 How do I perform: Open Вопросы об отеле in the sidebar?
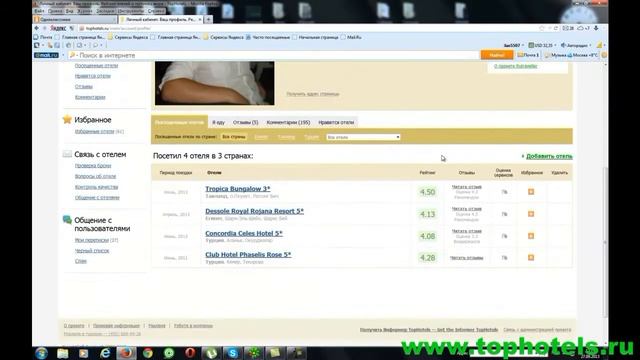click(x=96, y=176)
